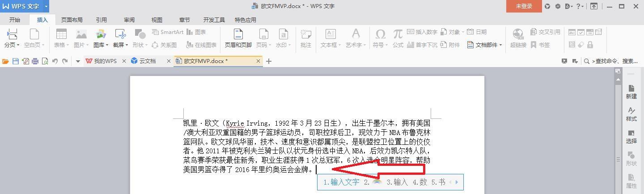Open 页眉和页脚 header and footer
The height and width of the screenshot is (194, 644).
(238, 38)
